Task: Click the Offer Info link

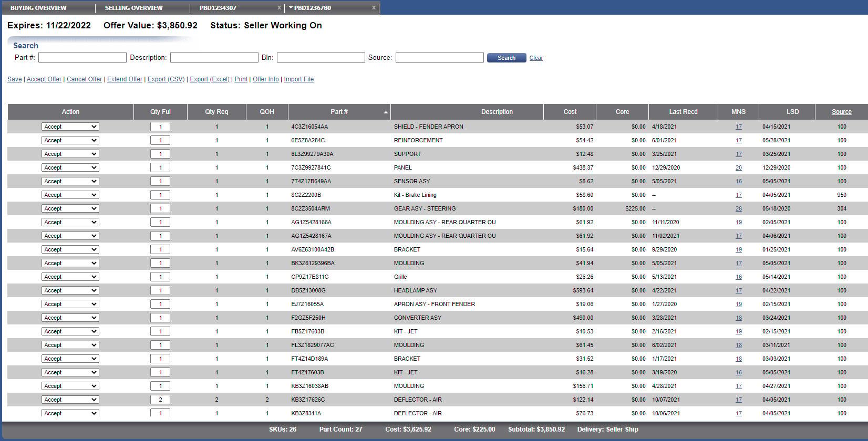Action: coord(266,79)
